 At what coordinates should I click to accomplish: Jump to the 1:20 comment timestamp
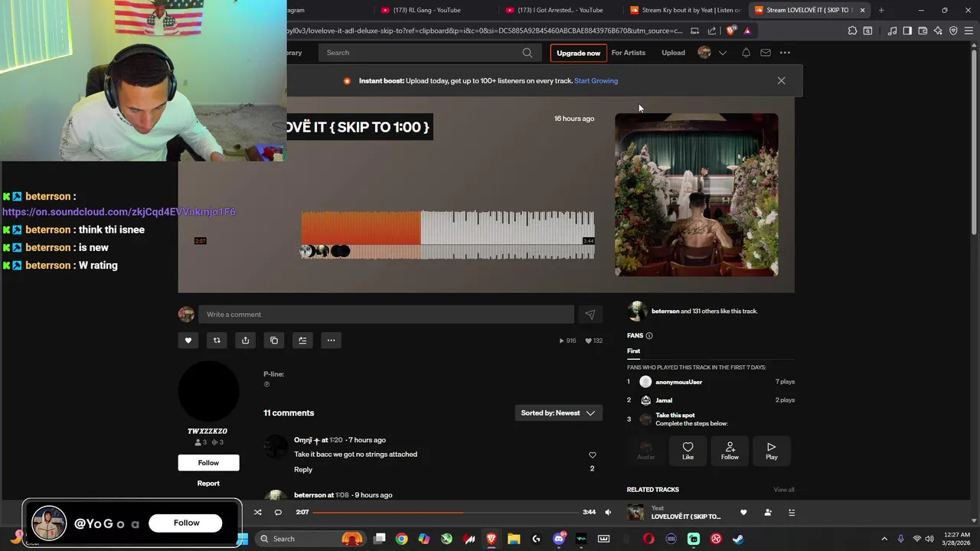pos(336,440)
